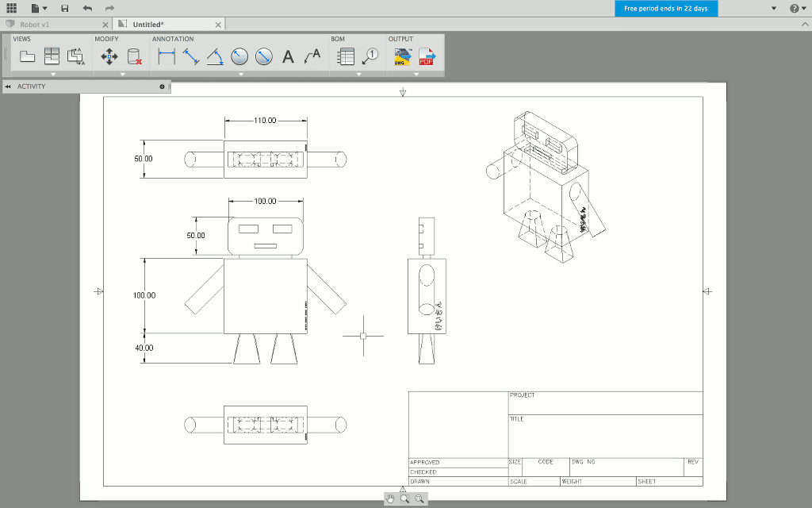Select the Diameter Dimension tool
Viewport: 812px width, 508px height.
264,56
